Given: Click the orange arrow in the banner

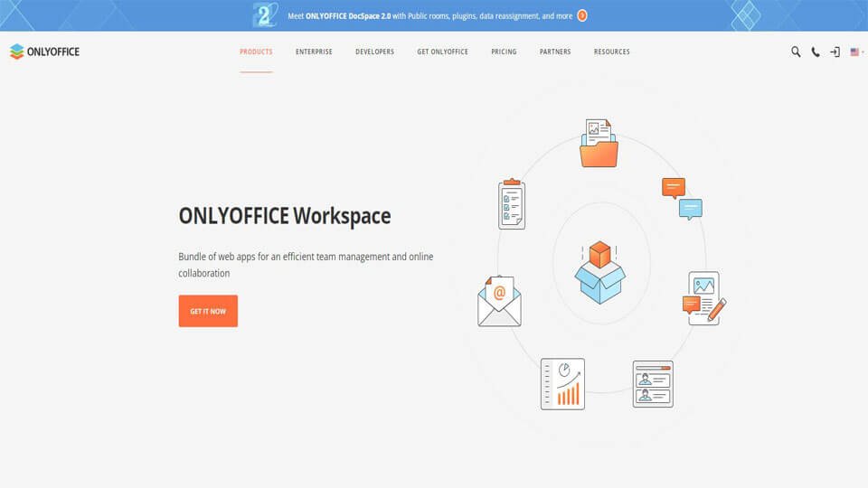Looking at the screenshot, I should 581,15.
